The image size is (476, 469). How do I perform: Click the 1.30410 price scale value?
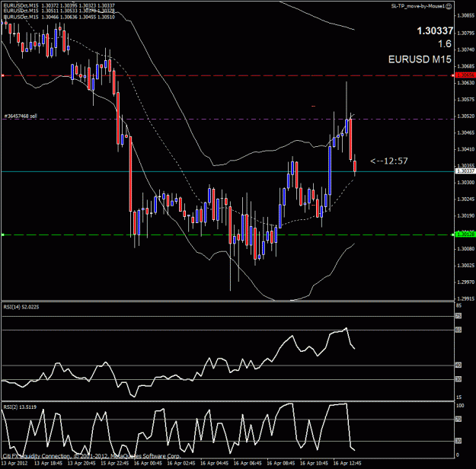tap(466, 149)
